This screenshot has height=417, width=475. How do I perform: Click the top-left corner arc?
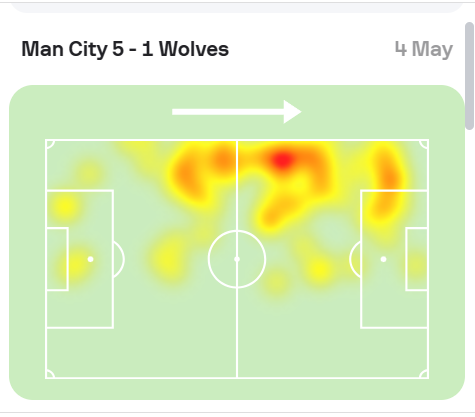point(50,144)
